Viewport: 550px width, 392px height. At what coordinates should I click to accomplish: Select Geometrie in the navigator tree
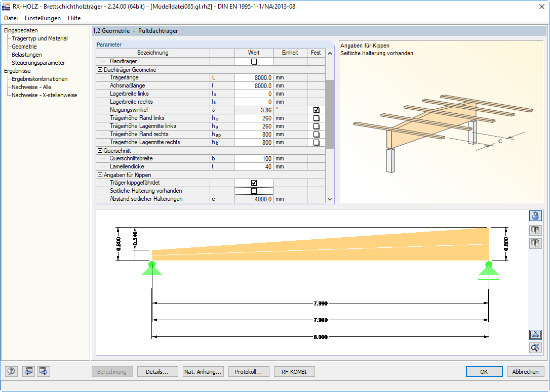coord(24,47)
